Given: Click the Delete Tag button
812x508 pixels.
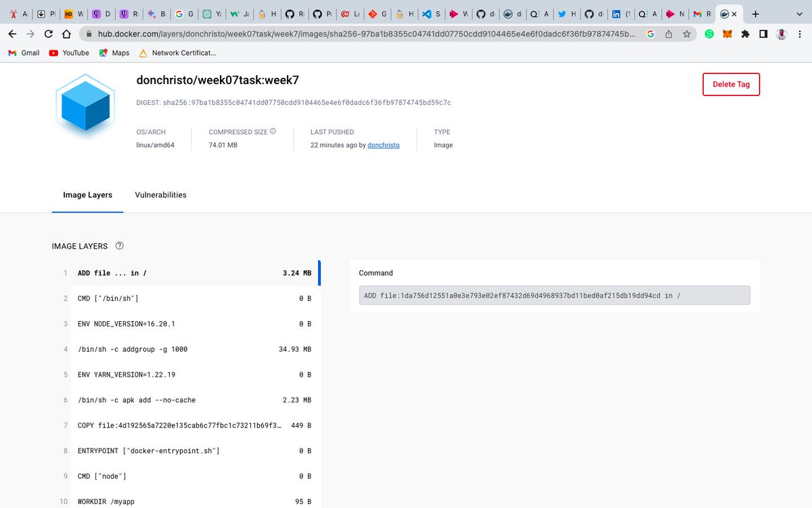Looking at the screenshot, I should tap(731, 84).
